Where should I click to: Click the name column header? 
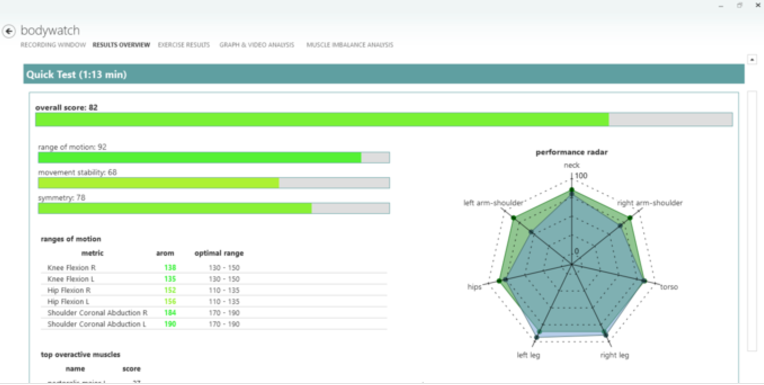(x=75, y=368)
